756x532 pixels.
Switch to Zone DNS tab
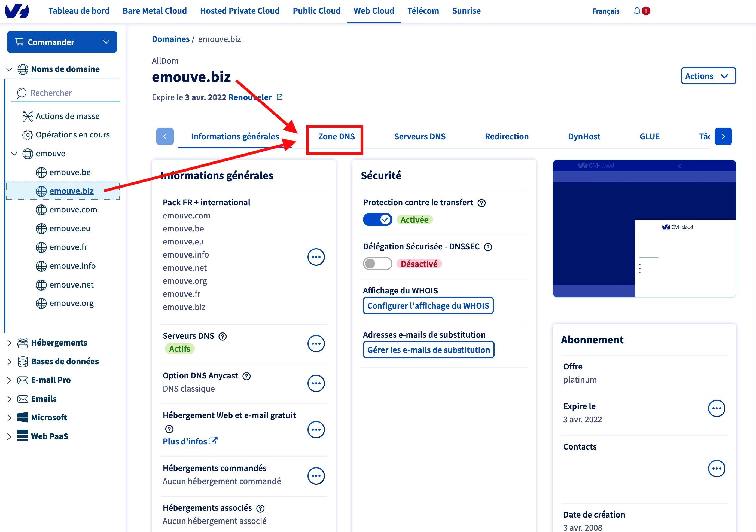pyautogui.click(x=336, y=137)
